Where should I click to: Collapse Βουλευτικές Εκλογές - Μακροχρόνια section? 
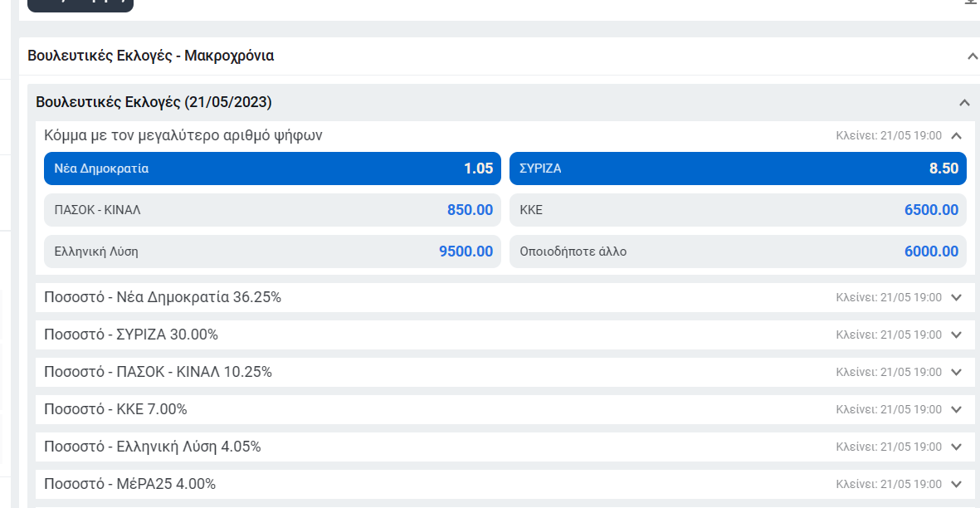coord(972,56)
